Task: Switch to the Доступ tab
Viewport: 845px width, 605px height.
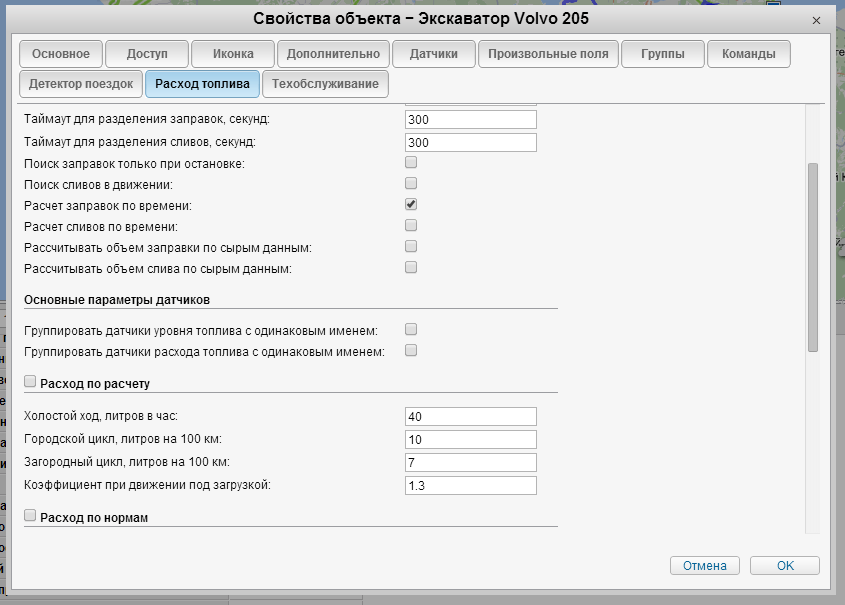Action: 147,54
